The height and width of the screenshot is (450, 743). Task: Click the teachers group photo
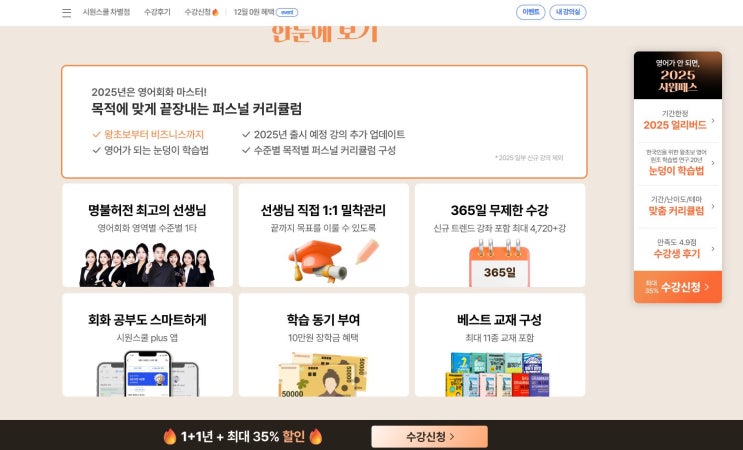point(147,265)
